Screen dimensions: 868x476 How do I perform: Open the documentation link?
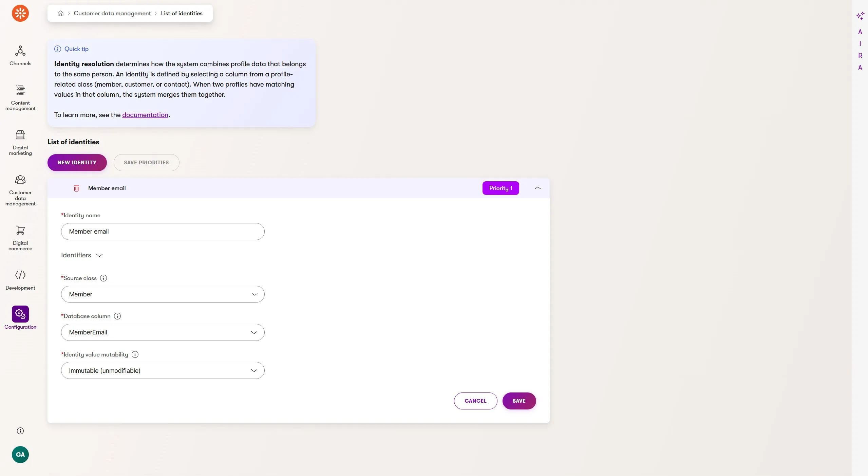(x=145, y=115)
